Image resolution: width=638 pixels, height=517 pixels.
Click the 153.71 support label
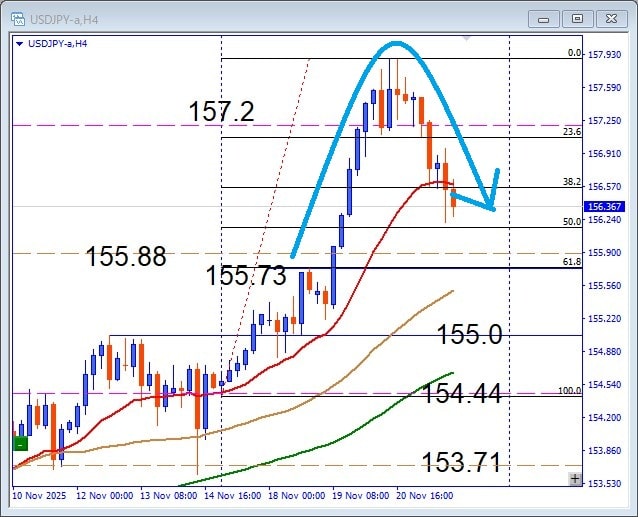(461, 462)
